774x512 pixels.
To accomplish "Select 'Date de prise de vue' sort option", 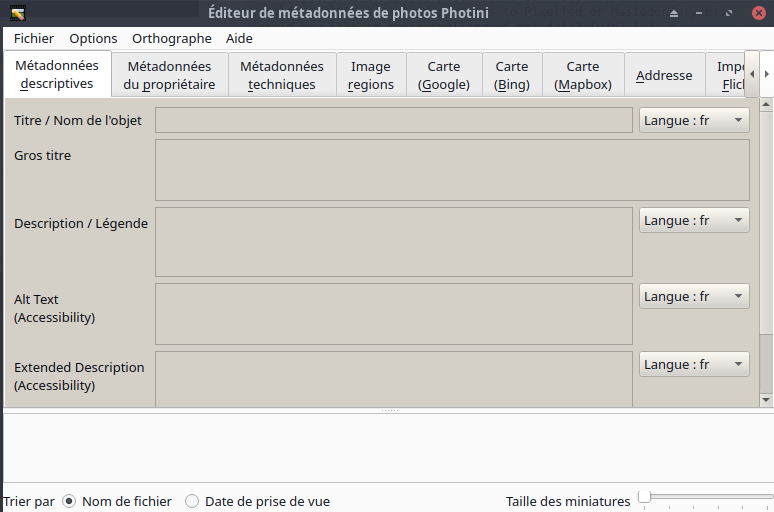I will [x=192, y=501].
